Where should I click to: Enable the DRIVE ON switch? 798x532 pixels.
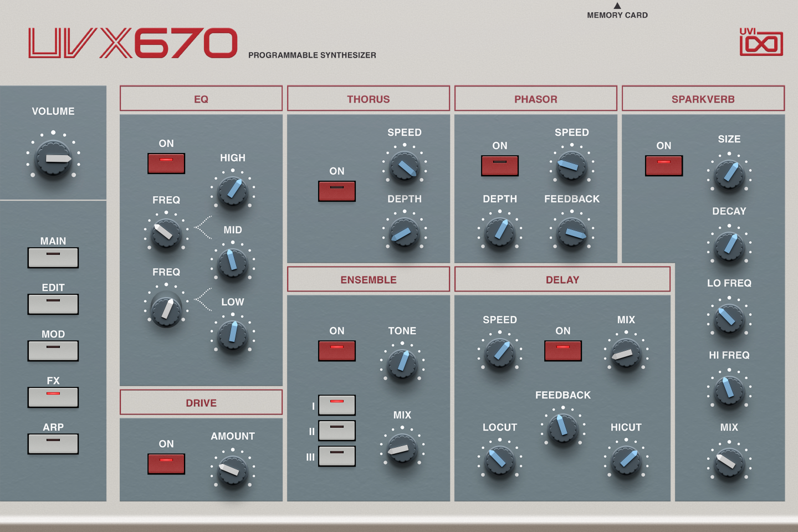[x=165, y=463]
